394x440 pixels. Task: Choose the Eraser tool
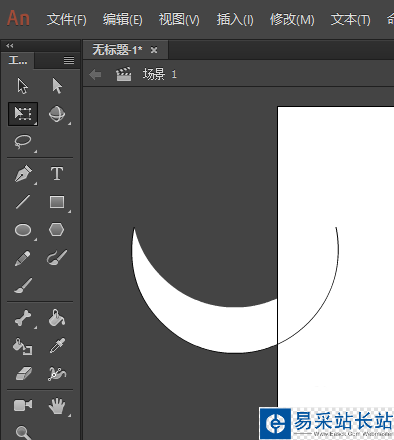(x=23, y=374)
